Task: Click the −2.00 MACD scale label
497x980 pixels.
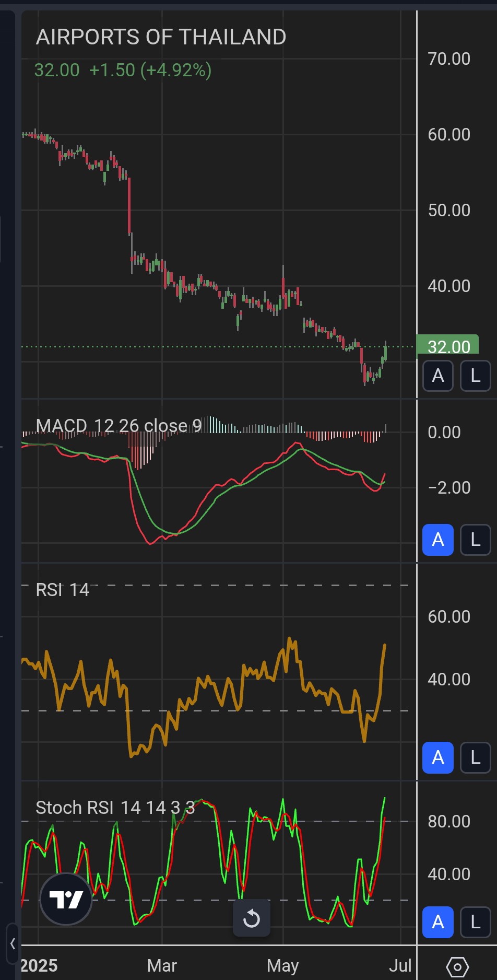Action: [x=449, y=487]
